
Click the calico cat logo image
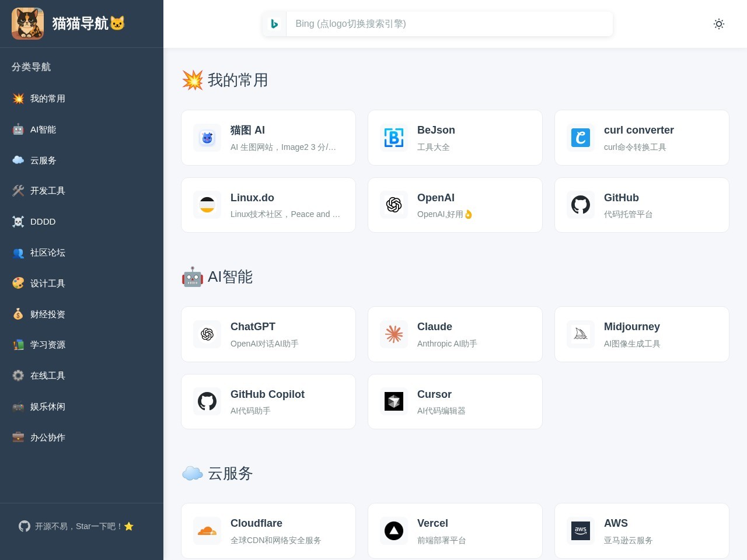[27, 23]
